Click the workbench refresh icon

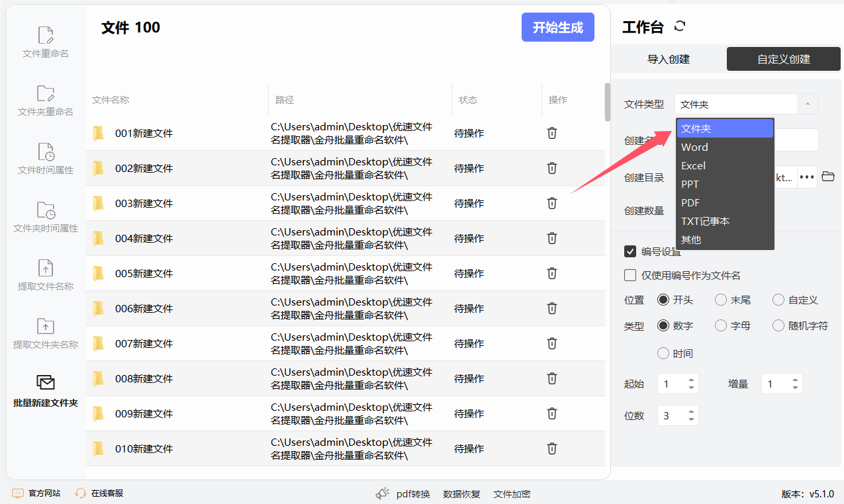680,26
